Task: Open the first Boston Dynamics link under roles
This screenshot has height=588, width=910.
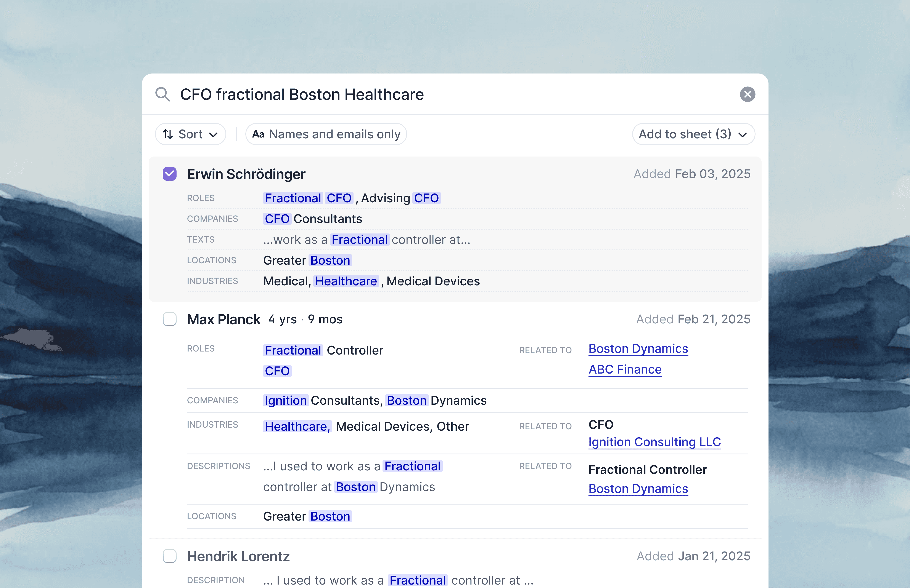Action: point(638,349)
